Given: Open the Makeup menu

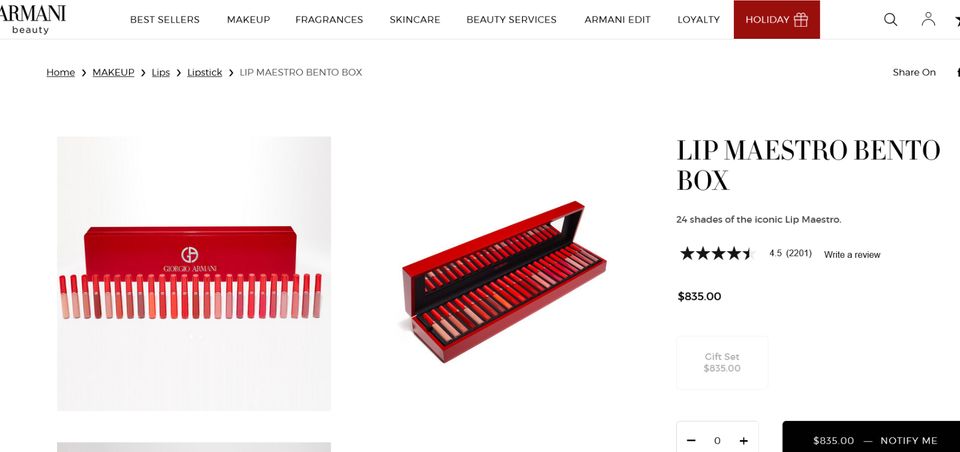Looking at the screenshot, I should [x=248, y=20].
